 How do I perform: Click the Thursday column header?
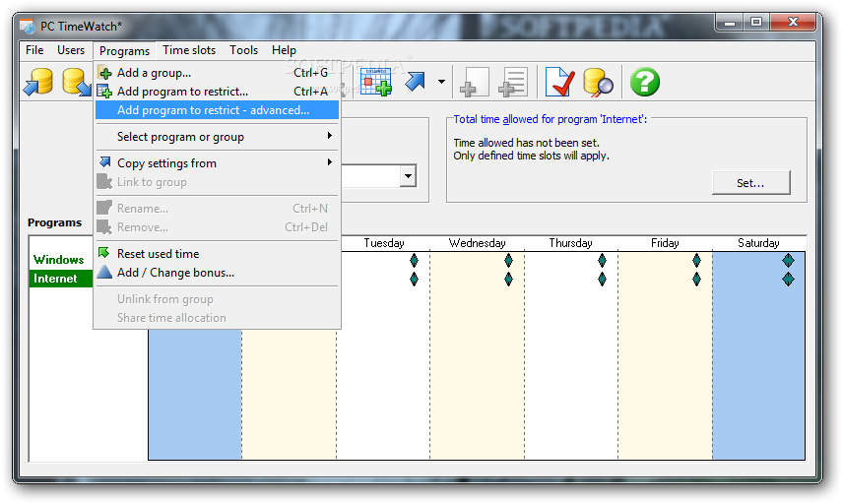(x=571, y=243)
